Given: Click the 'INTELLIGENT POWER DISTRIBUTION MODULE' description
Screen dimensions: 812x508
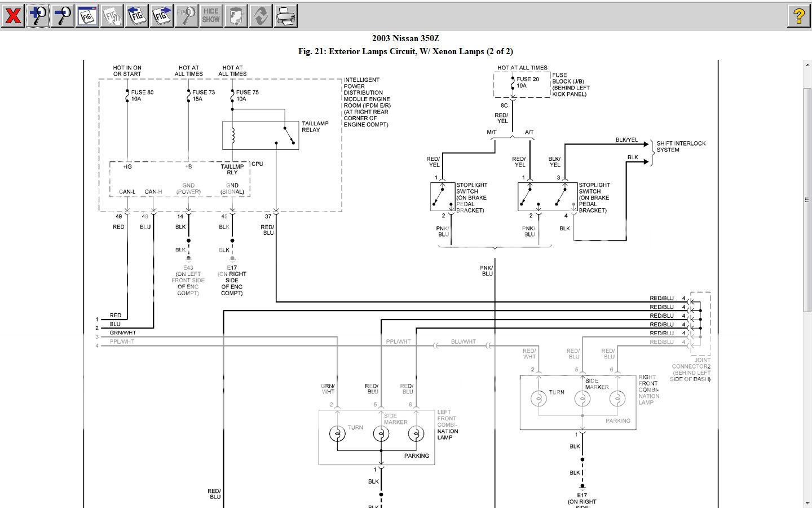Looking at the screenshot, I should pyautogui.click(x=367, y=102).
